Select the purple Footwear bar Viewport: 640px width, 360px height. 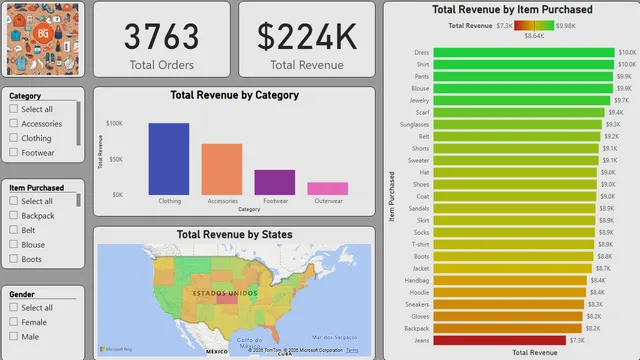[x=275, y=182]
